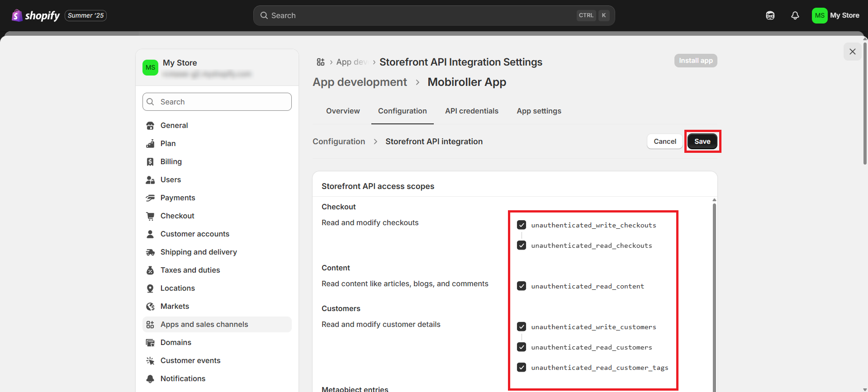The height and width of the screenshot is (392, 868).
Task: Select the Configuration tab
Action: 403,111
